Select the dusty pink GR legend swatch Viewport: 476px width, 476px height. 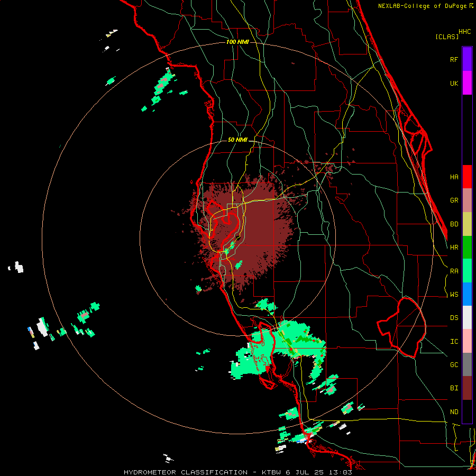[467, 200]
